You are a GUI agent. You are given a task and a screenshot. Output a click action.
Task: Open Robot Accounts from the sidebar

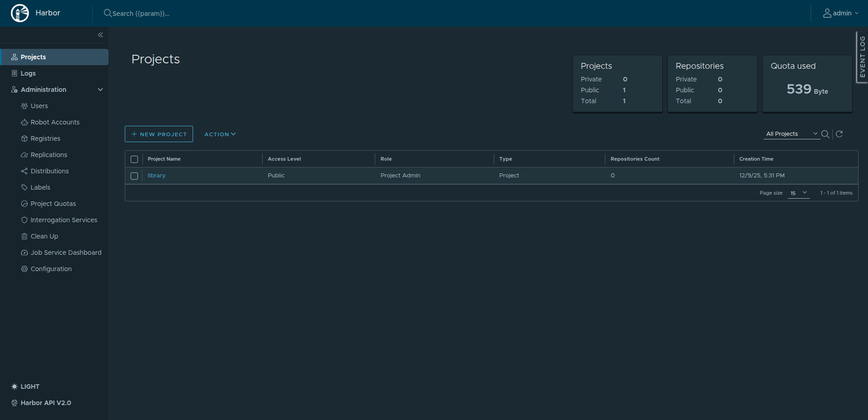(55, 122)
